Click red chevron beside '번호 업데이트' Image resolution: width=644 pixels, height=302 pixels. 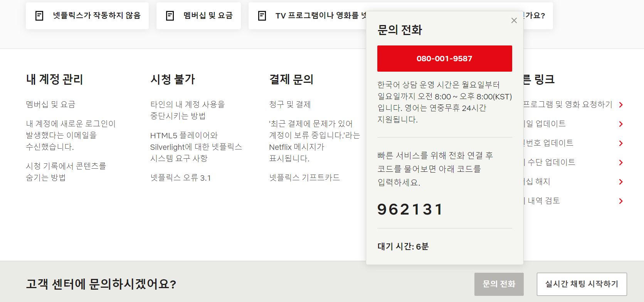[x=620, y=143]
